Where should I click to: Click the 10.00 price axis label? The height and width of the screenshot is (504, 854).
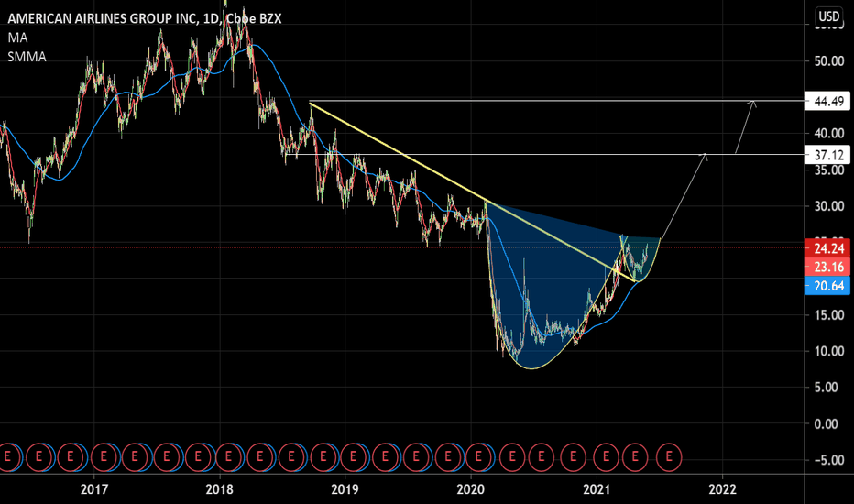[829, 352]
